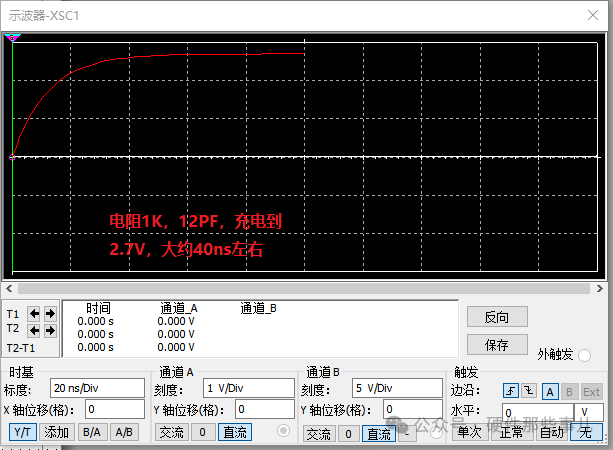Select channel A radio button
The image size is (613, 450).
tap(282, 431)
